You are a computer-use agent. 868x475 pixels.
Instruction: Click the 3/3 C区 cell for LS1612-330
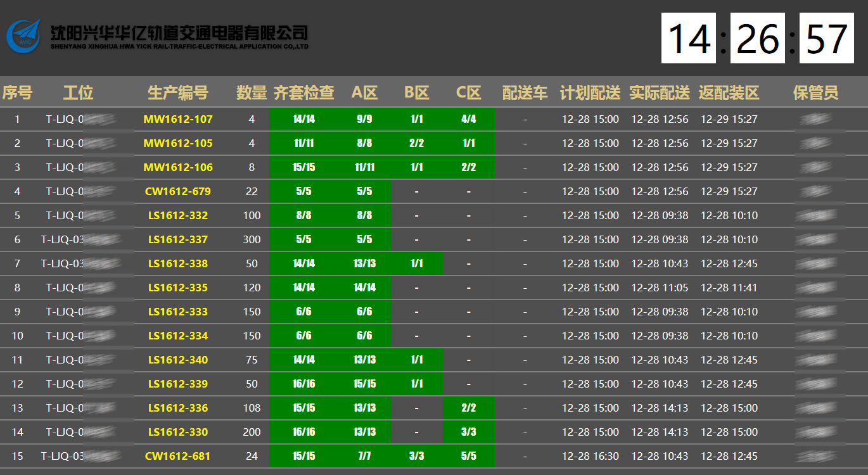point(468,432)
